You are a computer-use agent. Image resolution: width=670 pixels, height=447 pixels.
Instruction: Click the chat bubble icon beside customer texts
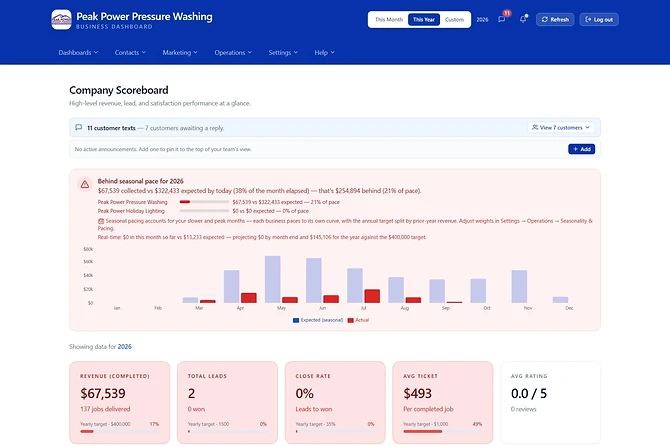(79, 127)
